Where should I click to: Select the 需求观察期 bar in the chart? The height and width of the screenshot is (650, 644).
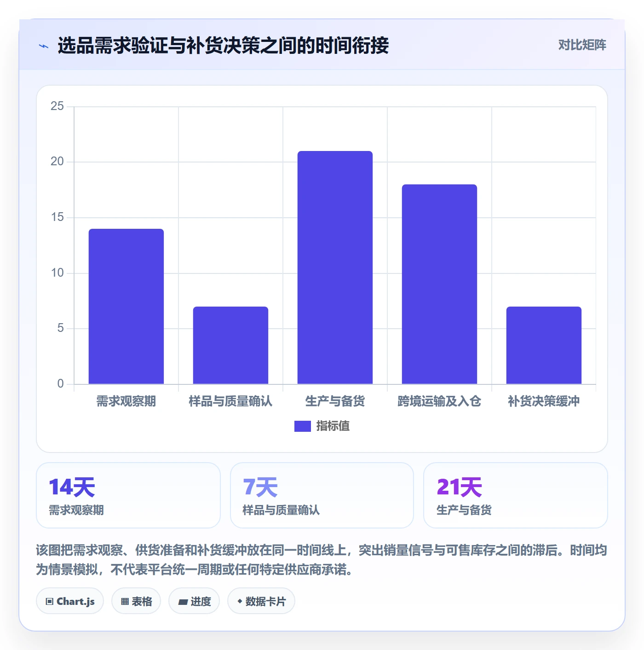pyautogui.click(x=126, y=306)
